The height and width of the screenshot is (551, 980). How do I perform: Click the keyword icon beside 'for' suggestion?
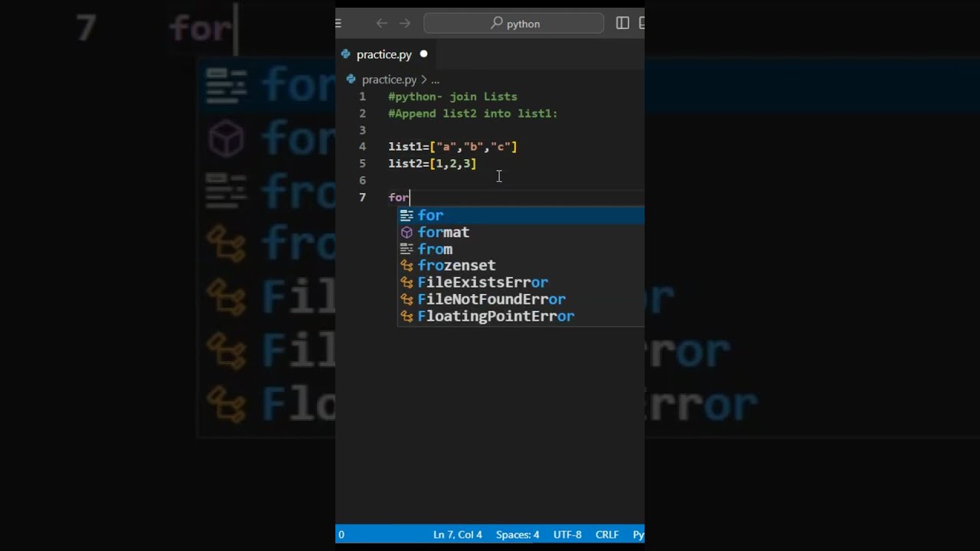point(407,216)
